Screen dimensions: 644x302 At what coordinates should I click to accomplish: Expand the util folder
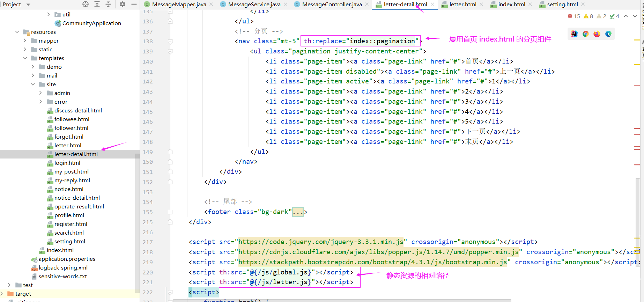coord(49,14)
